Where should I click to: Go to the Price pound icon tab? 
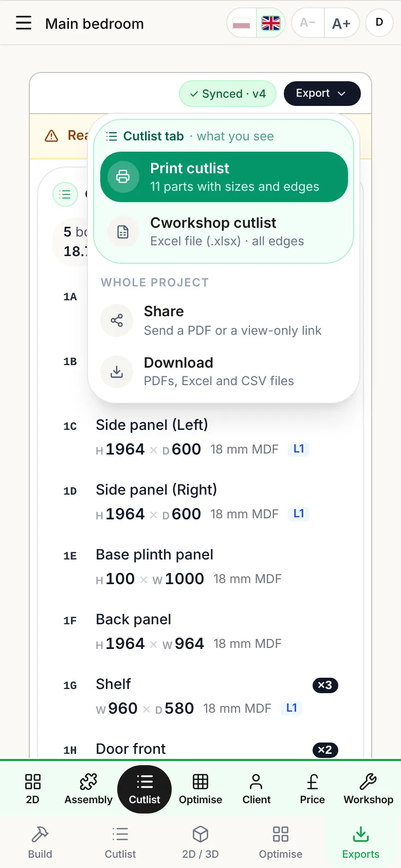click(x=312, y=789)
